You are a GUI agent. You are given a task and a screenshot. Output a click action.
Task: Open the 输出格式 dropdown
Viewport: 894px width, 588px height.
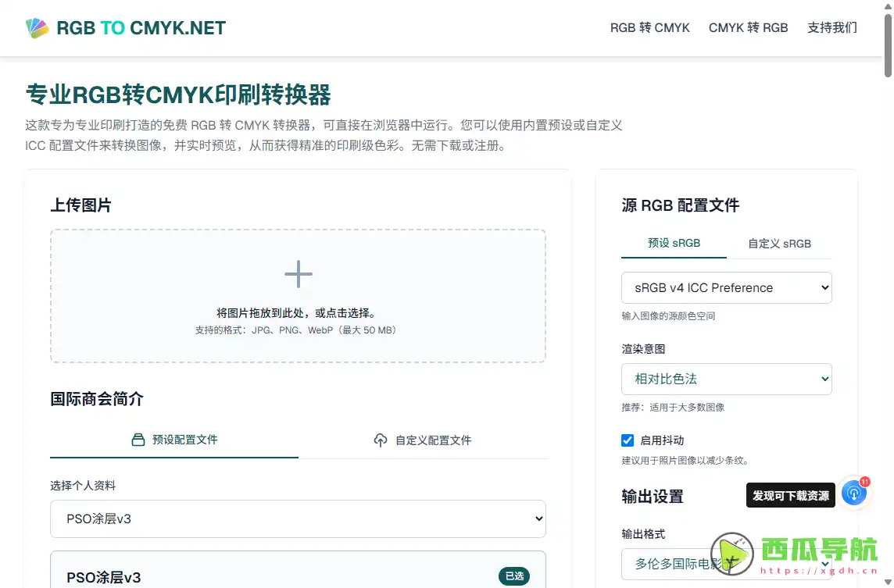point(727,564)
